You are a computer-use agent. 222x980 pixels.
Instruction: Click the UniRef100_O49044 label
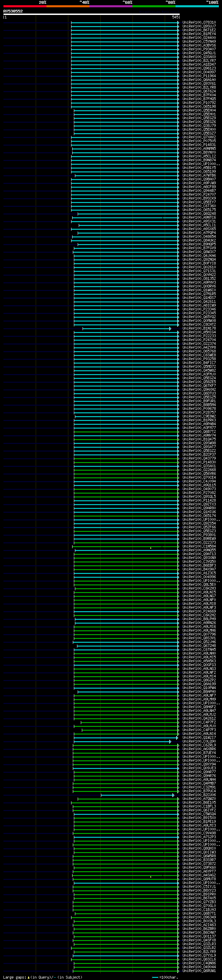(199, 967)
